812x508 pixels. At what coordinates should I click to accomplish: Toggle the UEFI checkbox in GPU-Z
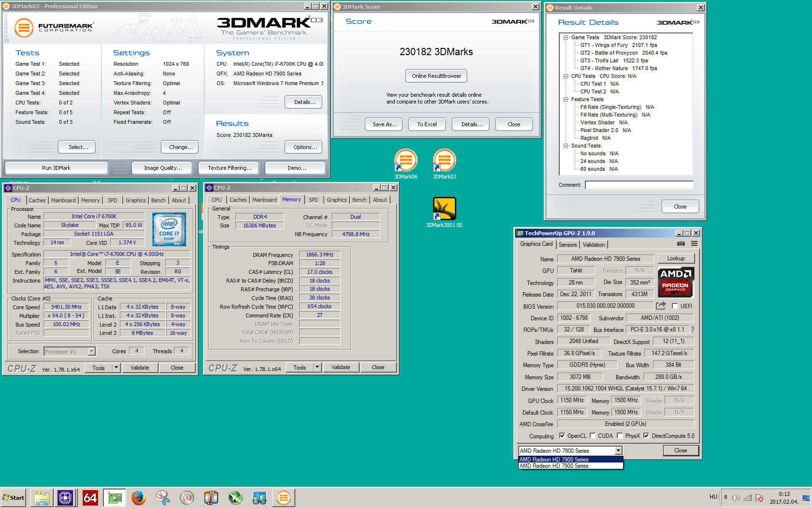click(x=675, y=306)
